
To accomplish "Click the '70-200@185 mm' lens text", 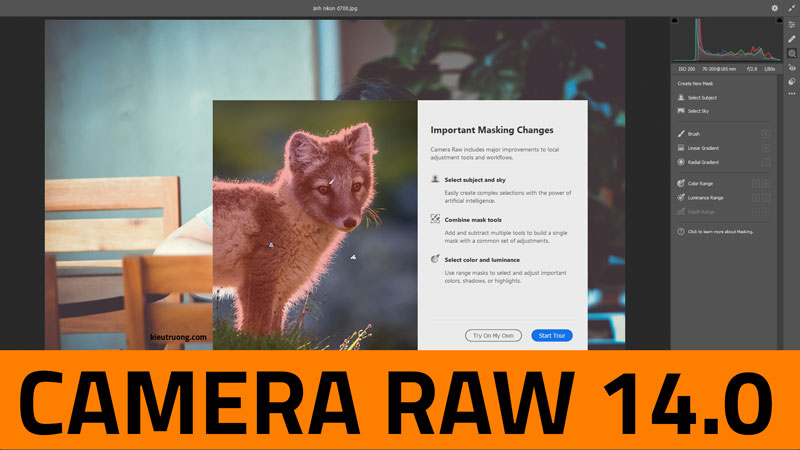I will 718,69.
